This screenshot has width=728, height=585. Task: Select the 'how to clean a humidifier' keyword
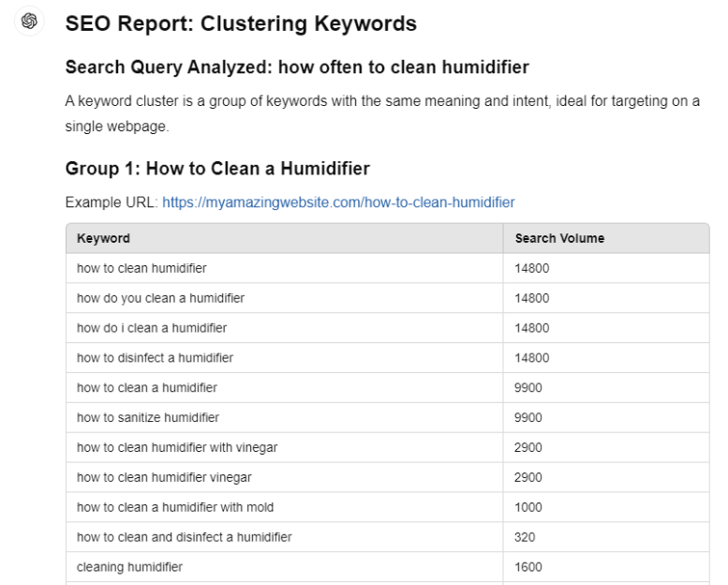tap(147, 388)
